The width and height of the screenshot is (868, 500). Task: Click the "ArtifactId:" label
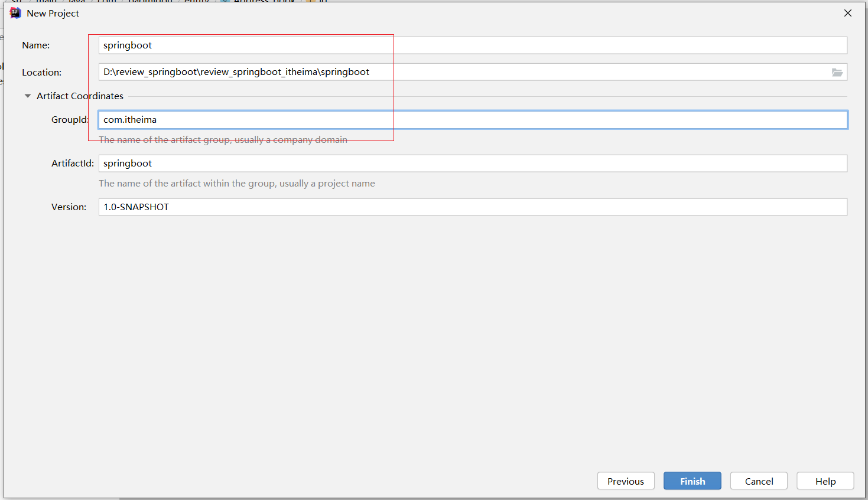coord(72,164)
